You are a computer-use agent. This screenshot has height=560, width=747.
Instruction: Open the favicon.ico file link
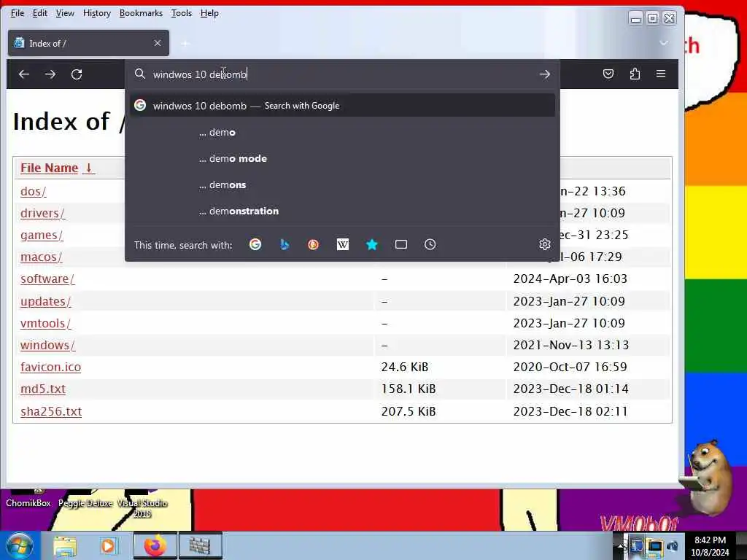[50, 367]
